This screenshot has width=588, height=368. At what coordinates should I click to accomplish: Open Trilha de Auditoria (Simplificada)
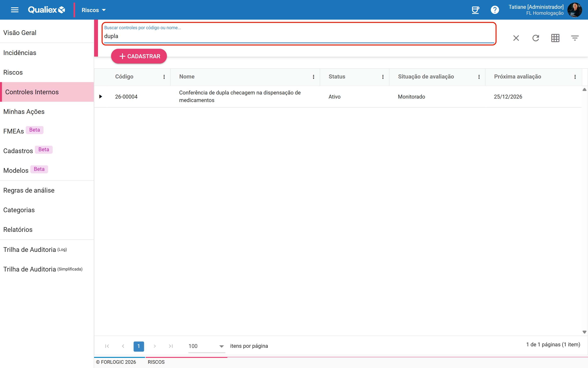(47, 269)
